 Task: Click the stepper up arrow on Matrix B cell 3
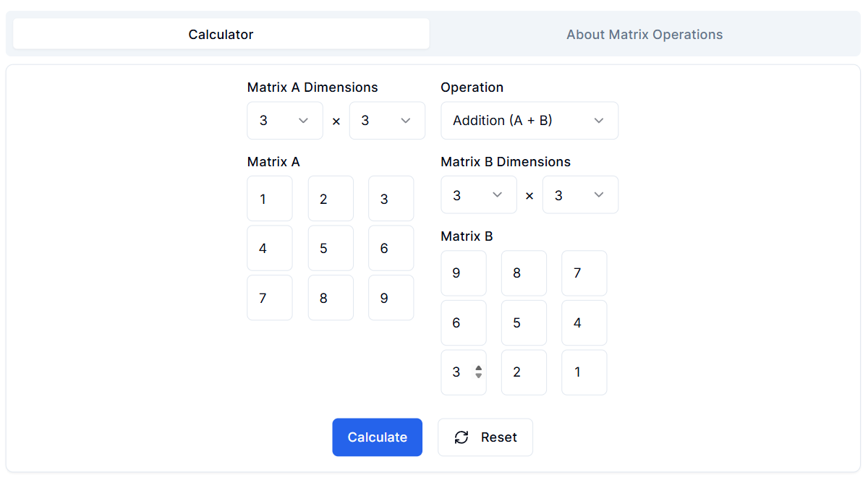pos(477,368)
